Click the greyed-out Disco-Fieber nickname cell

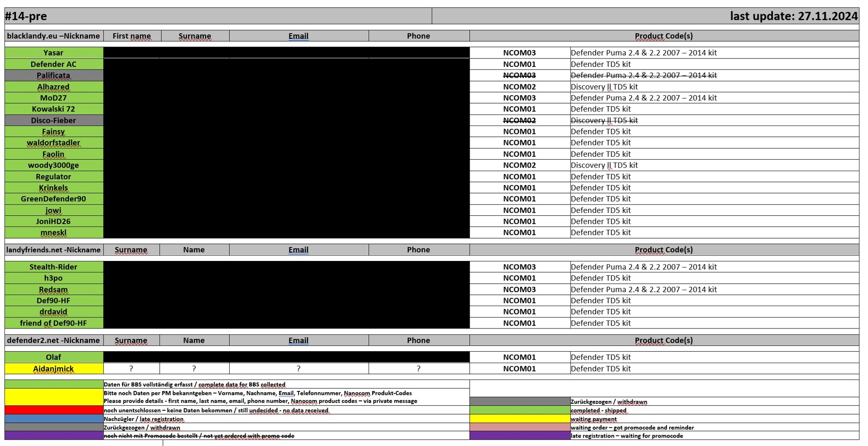coord(54,120)
